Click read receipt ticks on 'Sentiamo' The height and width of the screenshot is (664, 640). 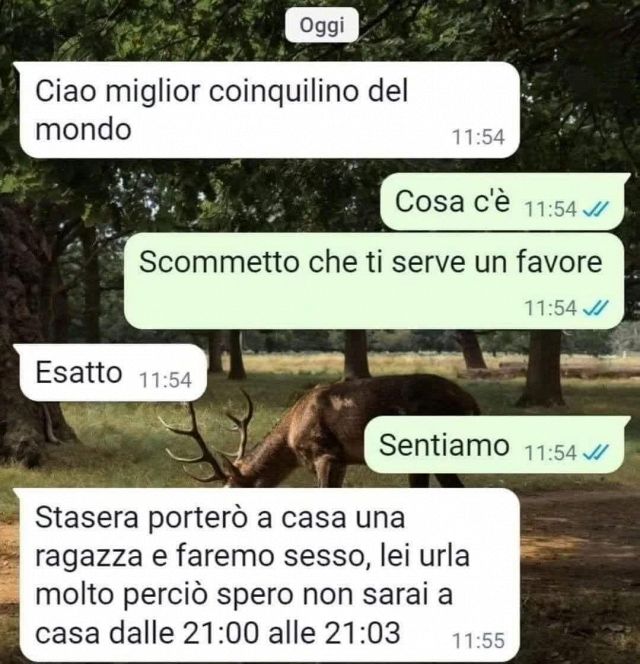[x=596, y=453]
